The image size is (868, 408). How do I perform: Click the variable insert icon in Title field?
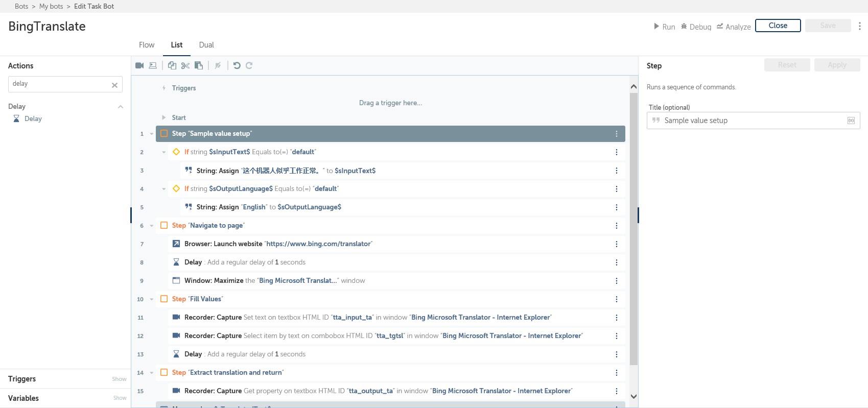(x=851, y=121)
